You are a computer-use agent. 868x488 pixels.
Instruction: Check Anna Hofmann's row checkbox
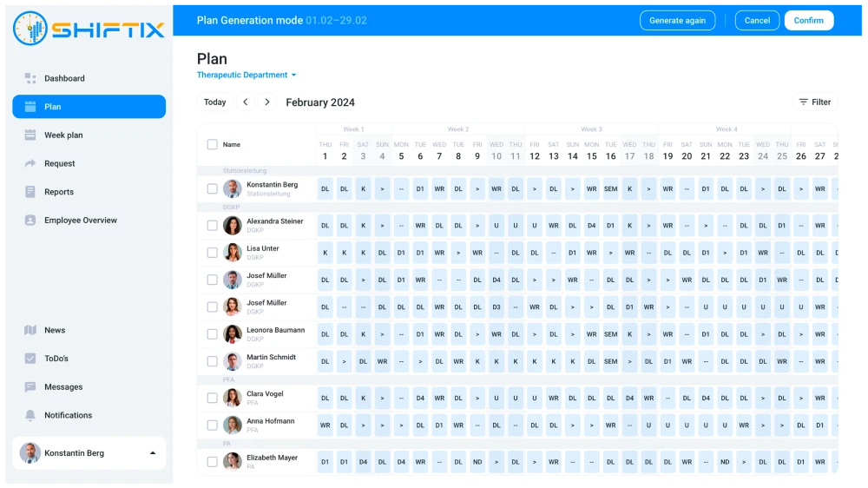pos(212,425)
